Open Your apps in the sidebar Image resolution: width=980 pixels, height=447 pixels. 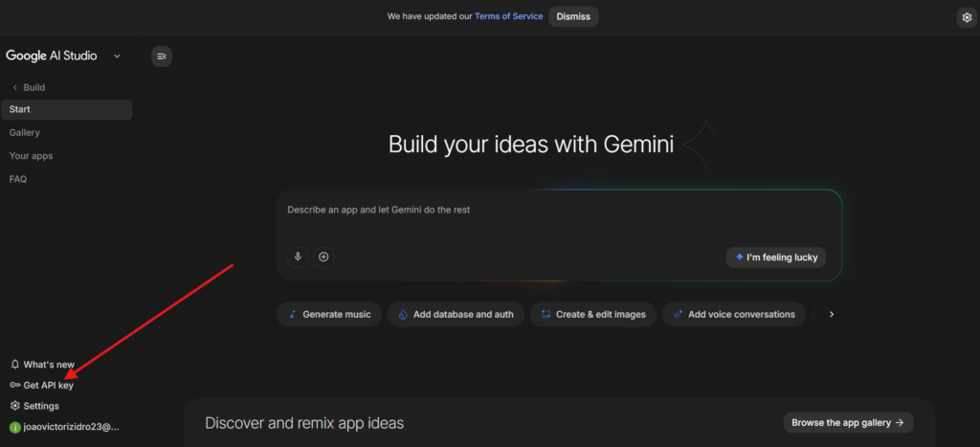32,156
